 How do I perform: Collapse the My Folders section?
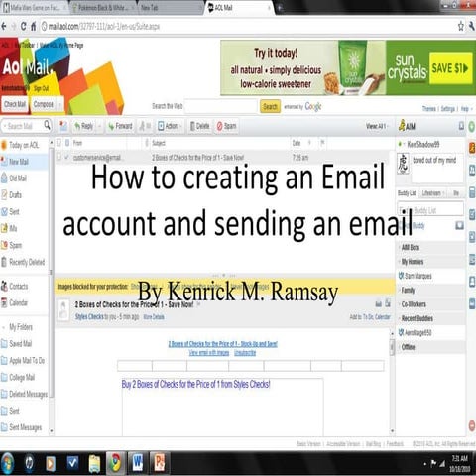click(x=4, y=327)
